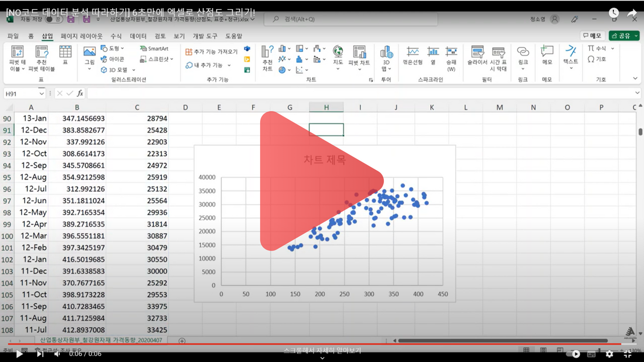Switch to the Review (검토) tab

pyautogui.click(x=160, y=36)
